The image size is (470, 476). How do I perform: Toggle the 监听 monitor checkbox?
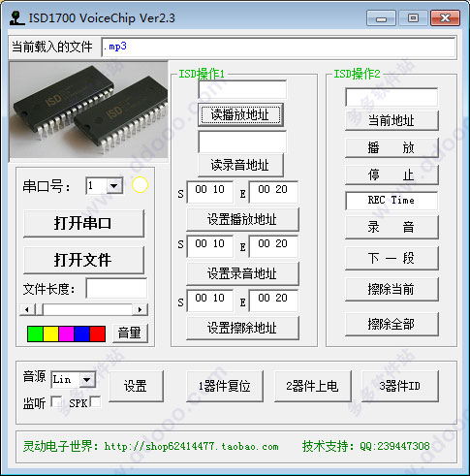pos(57,401)
